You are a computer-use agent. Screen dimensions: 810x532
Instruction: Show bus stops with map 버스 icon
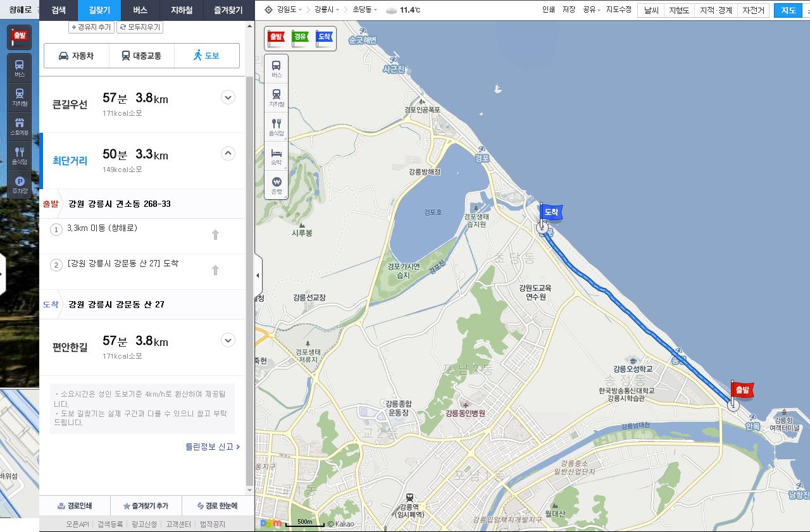(277, 68)
